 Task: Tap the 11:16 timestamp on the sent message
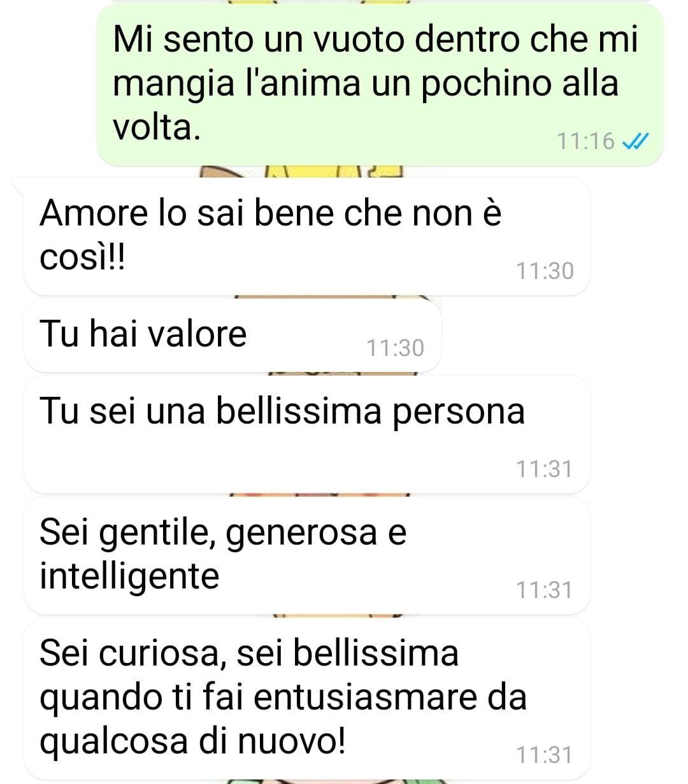click(x=585, y=141)
